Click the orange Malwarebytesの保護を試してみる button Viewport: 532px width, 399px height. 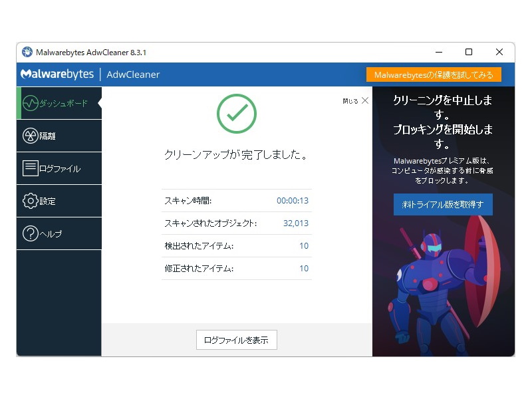pos(434,74)
